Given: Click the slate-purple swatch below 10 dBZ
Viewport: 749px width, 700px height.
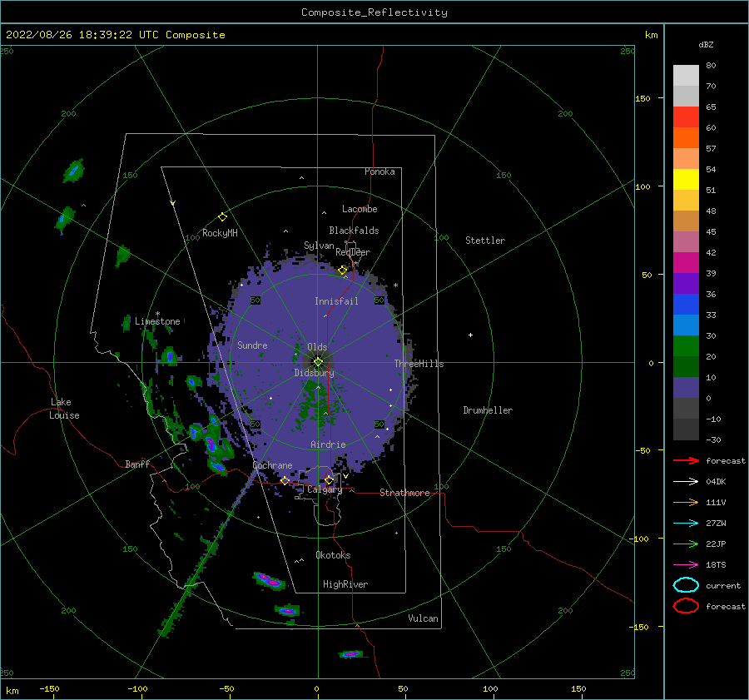Looking at the screenshot, I should [x=686, y=387].
